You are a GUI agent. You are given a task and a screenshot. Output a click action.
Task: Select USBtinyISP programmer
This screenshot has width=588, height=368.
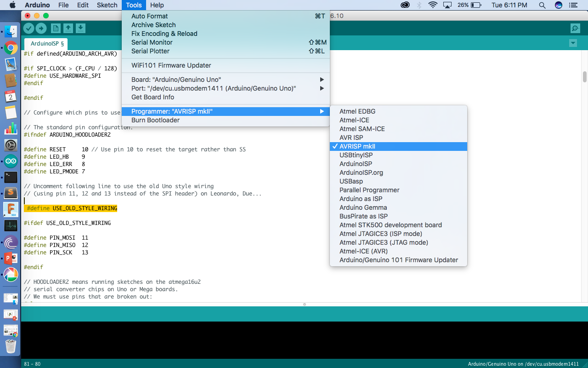pyautogui.click(x=398, y=155)
